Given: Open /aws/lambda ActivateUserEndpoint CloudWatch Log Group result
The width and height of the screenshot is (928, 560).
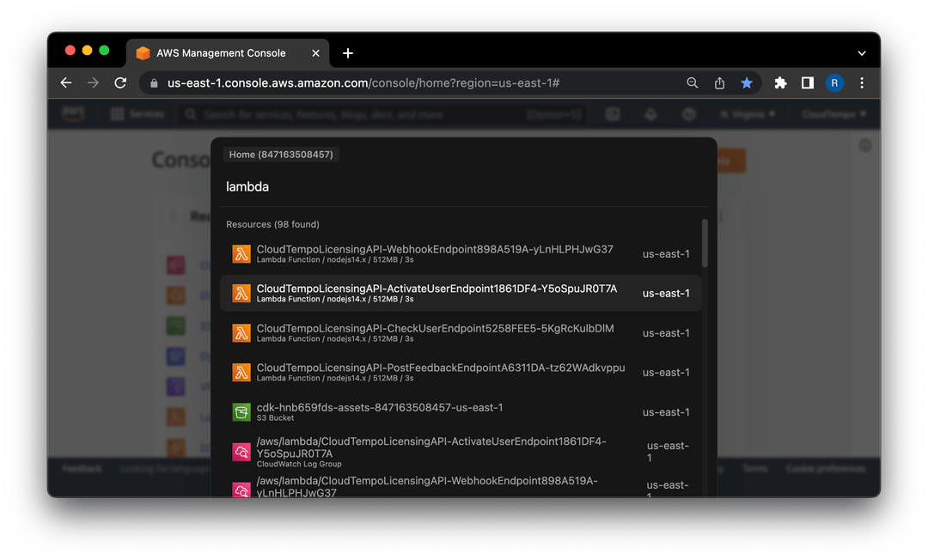Looking at the screenshot, I should coord(461,453).
